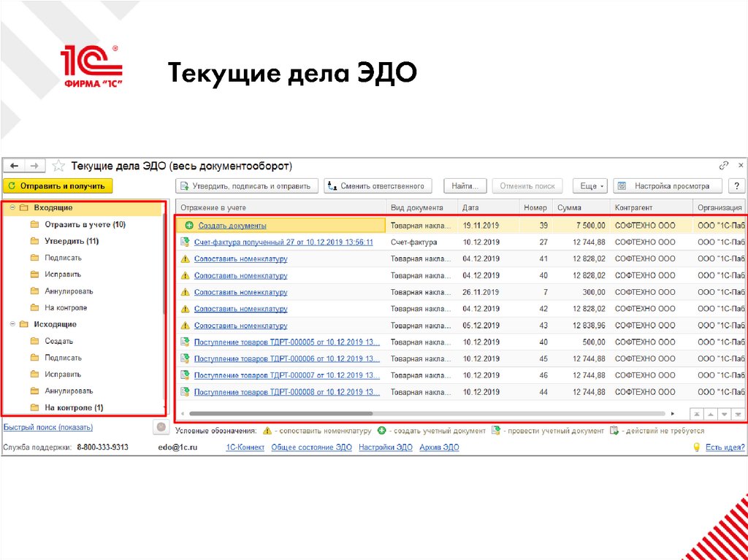Click the clear quick search icon
The width and height of the screenshot is (748, 560).
(161, 428)
